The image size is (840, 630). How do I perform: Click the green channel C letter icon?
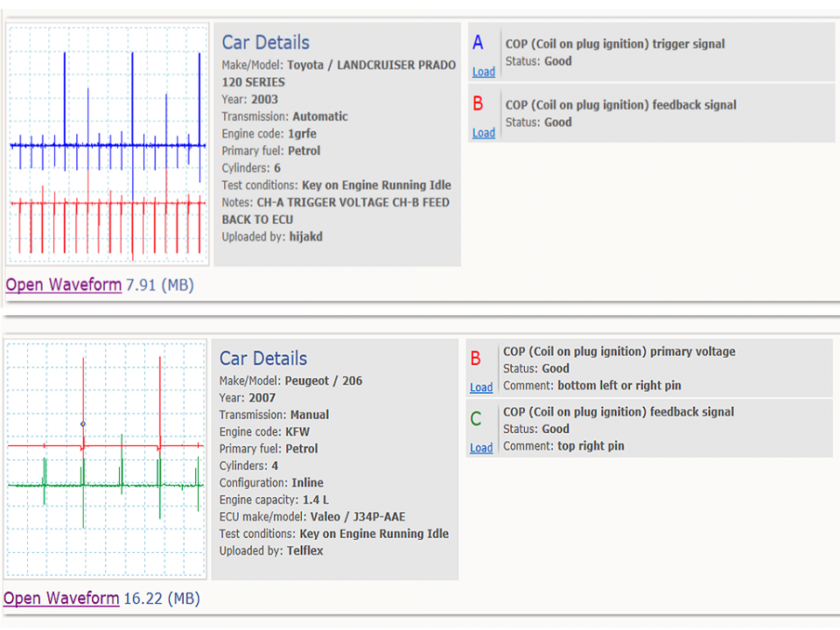point(476,419)
